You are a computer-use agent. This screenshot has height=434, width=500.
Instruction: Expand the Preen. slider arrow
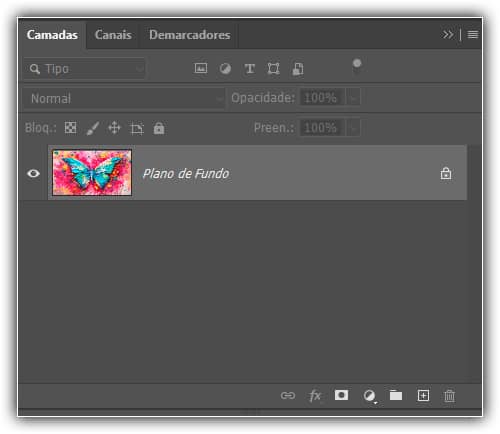pos(353,128)
